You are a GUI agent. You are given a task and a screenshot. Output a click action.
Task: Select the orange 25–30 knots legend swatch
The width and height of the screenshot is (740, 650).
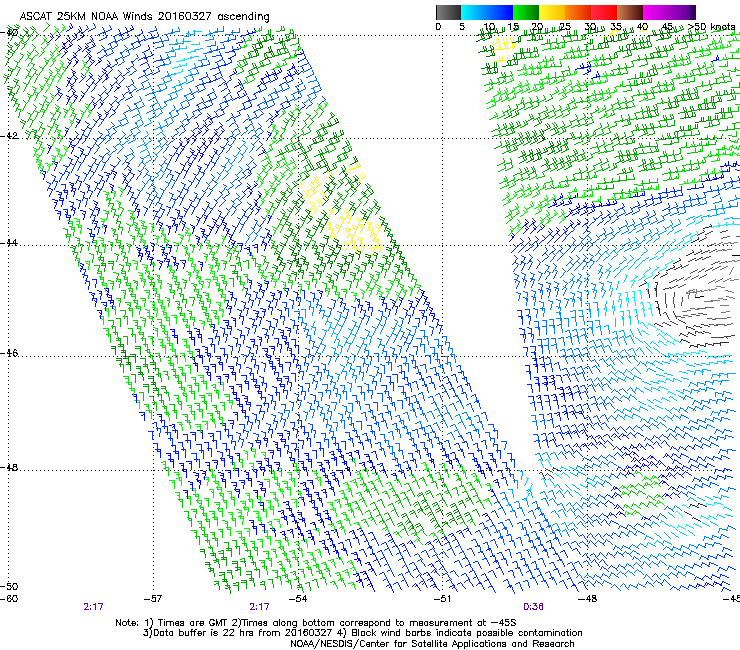coord(578,12)
